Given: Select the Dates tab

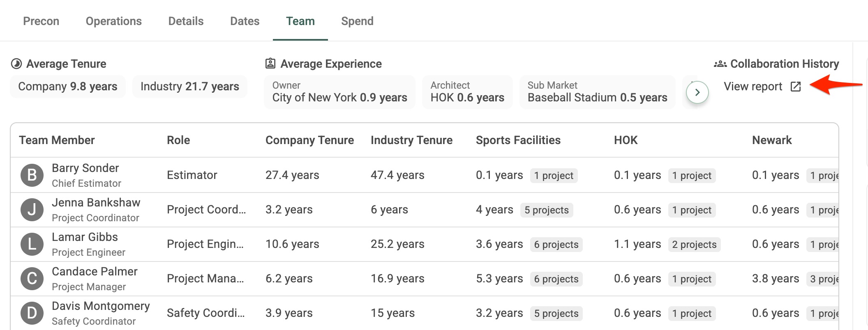Looking at the screenshot, I should 245,21.
